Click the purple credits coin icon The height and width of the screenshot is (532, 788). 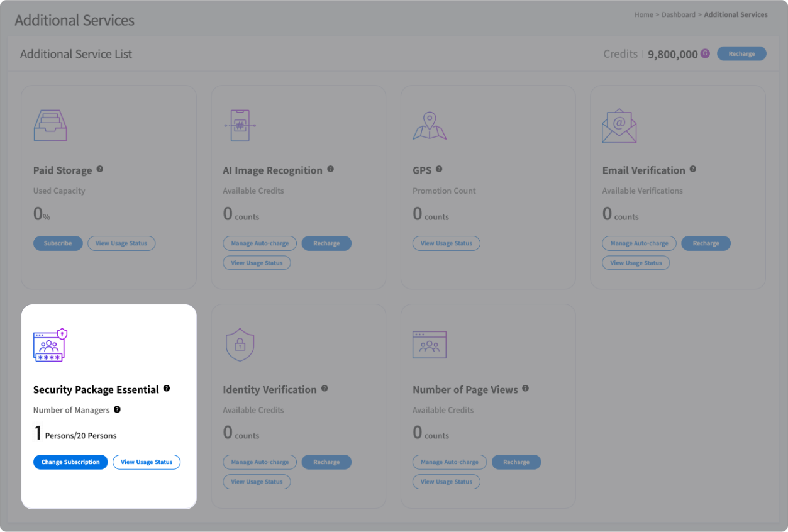[x=705, y=53]
